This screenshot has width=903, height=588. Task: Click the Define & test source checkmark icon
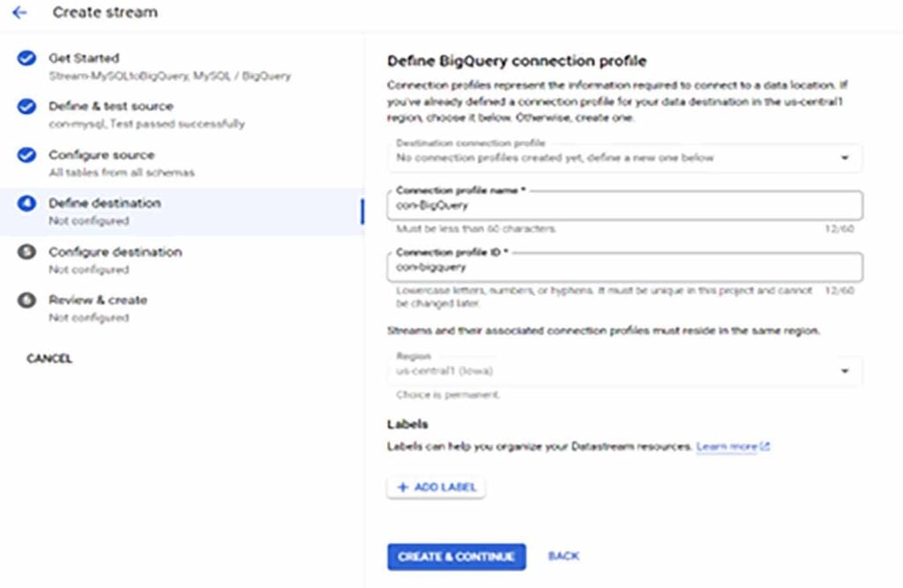pos(26,107)
